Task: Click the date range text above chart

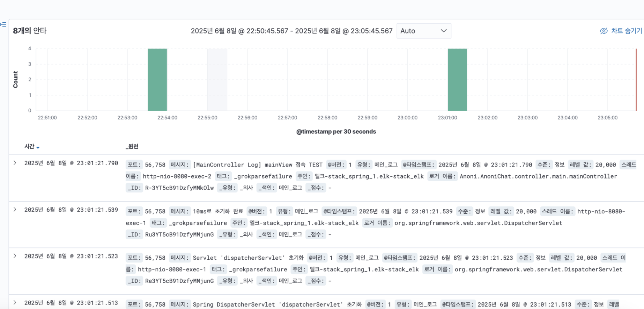Action: click(x=291, y=31)
